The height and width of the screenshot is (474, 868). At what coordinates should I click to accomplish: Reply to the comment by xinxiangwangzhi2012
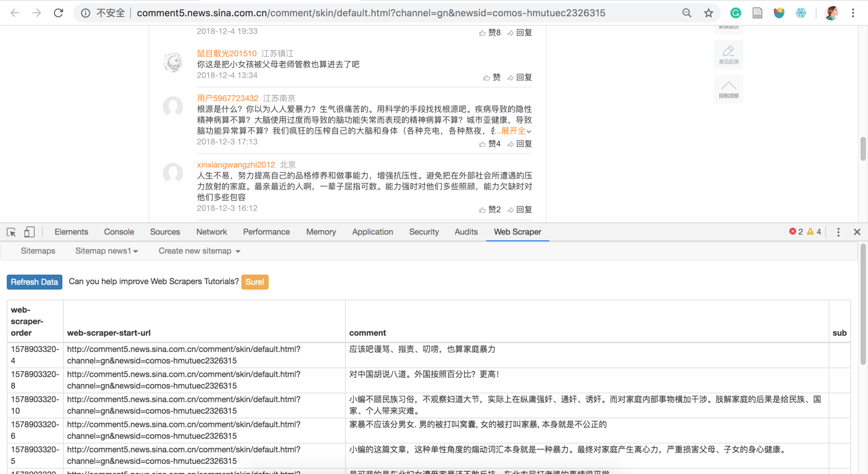(x=520, y=210)
